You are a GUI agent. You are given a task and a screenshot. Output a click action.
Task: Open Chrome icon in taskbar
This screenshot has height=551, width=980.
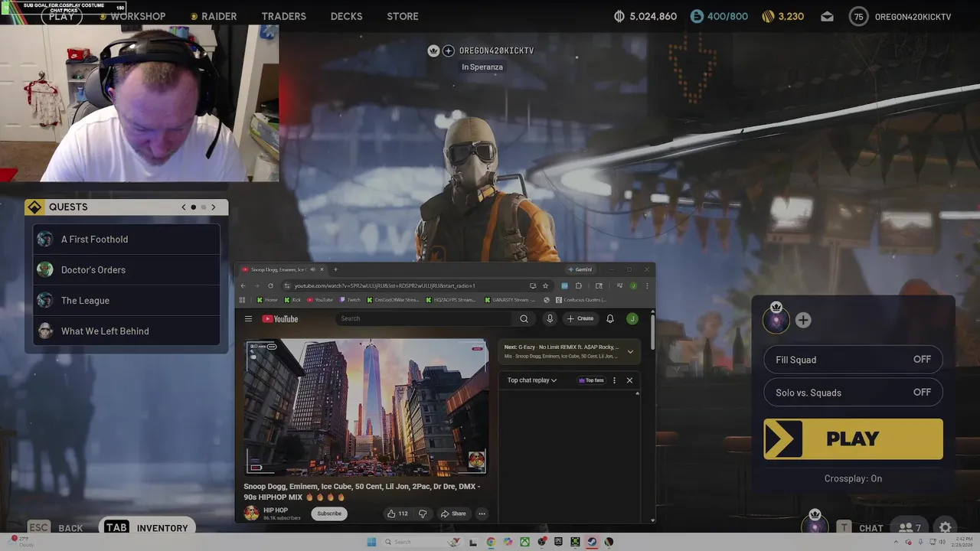coord(491,542)
